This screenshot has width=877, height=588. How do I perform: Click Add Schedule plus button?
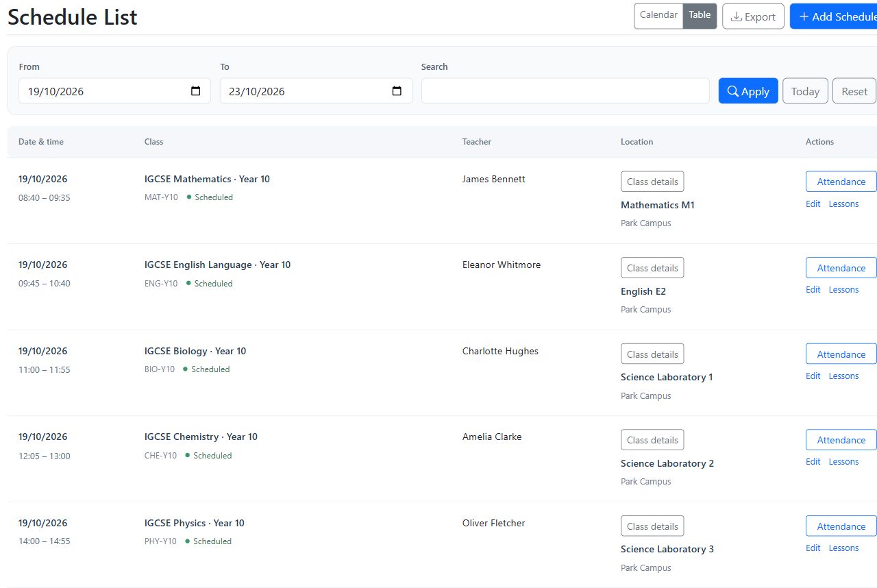tap(834, 16)
